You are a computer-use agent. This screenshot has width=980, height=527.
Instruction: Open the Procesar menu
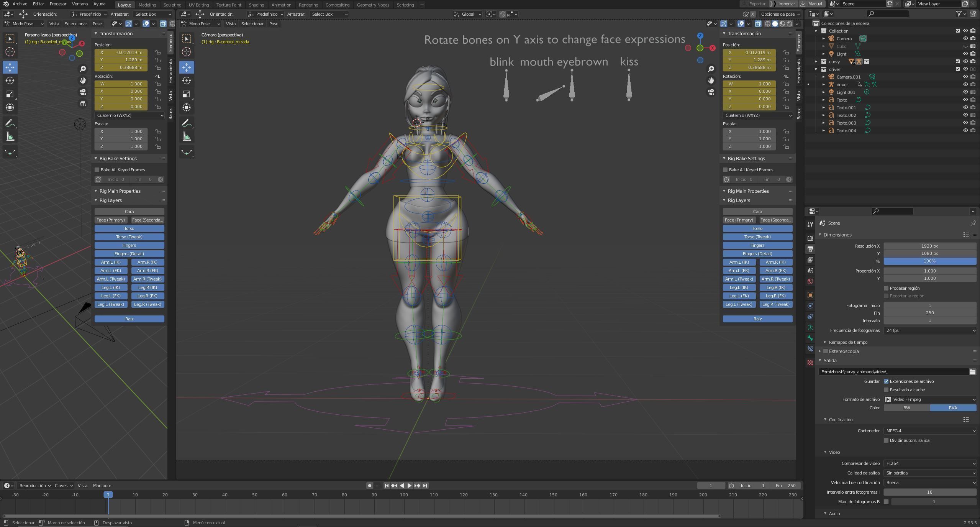[58, 4]
